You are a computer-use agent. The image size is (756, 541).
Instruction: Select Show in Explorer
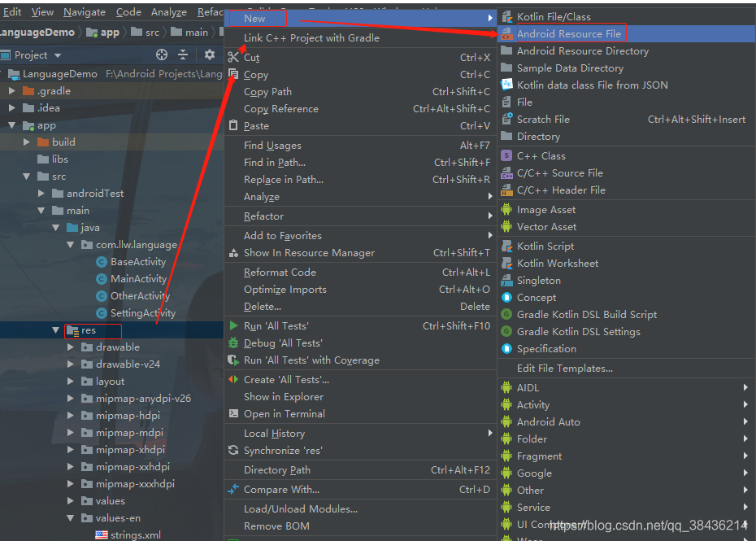pos(361,397)
